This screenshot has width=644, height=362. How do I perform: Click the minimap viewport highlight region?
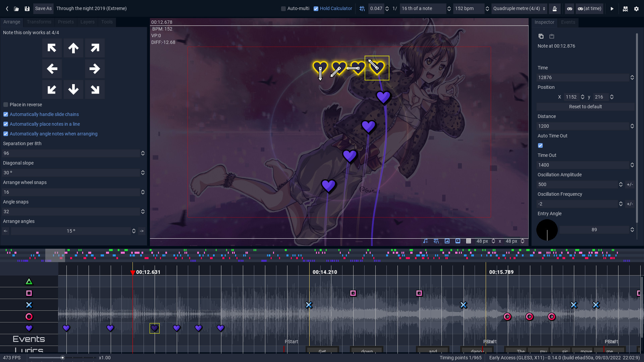tap(55, 255)
